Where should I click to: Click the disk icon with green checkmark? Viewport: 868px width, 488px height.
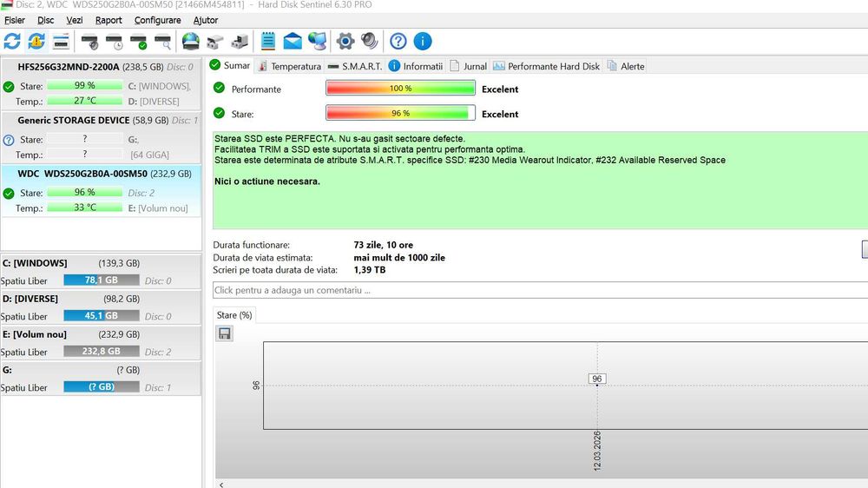click(138, 42)
